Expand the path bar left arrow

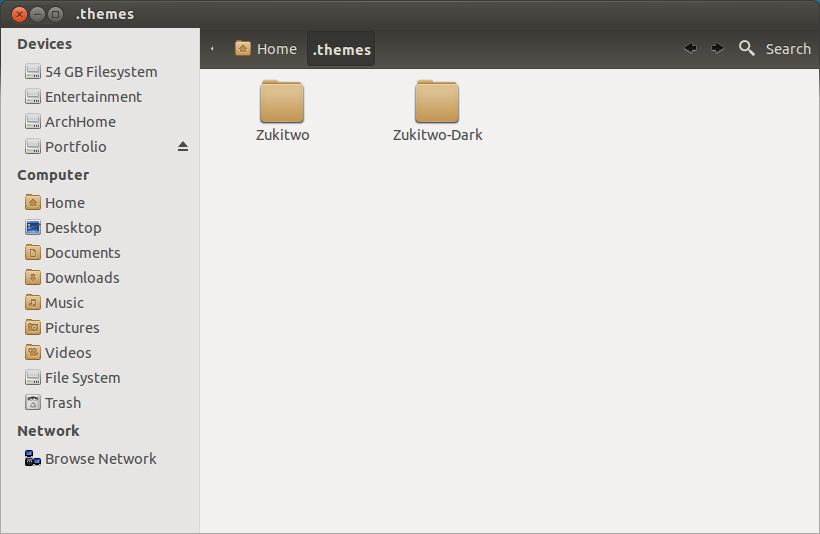pyautogui.click(x=212, y=49)
